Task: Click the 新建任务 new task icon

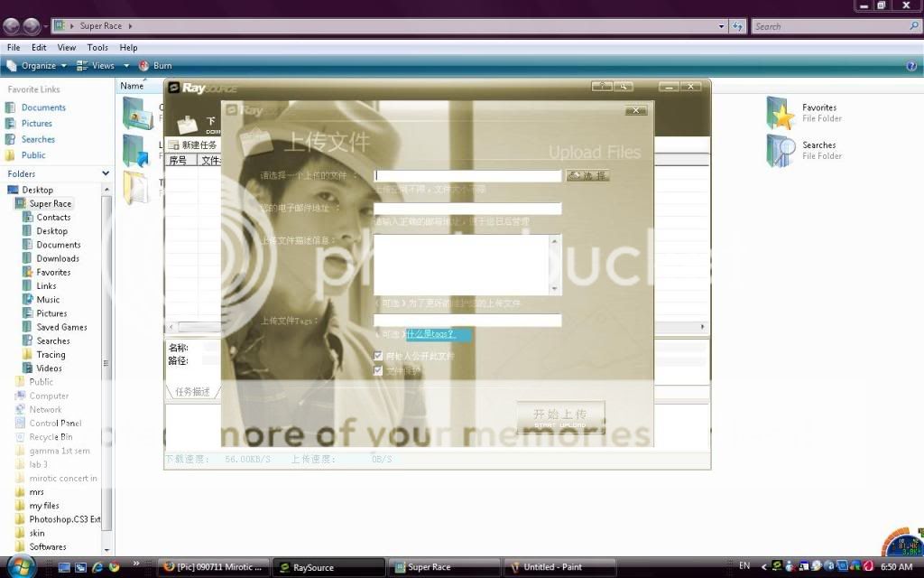Action: pyautogui.click(x=175, y=144)
